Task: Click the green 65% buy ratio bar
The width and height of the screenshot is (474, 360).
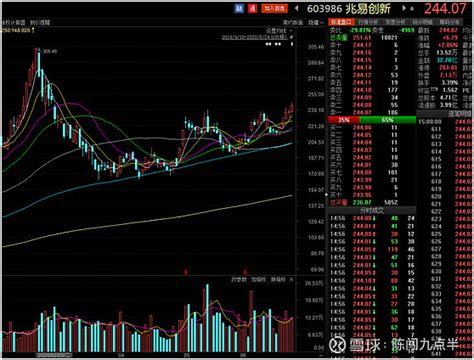Action: tap(388, 120)
